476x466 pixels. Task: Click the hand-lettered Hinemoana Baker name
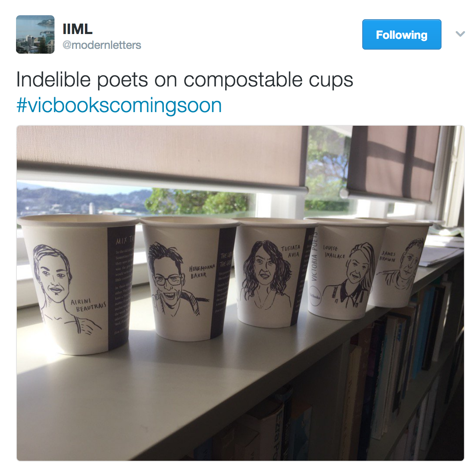tap(202, 271)
